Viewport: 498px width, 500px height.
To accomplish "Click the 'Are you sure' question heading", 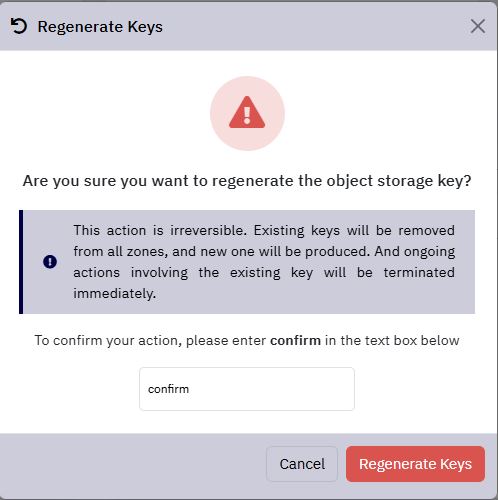I will (x=247, y=181).
